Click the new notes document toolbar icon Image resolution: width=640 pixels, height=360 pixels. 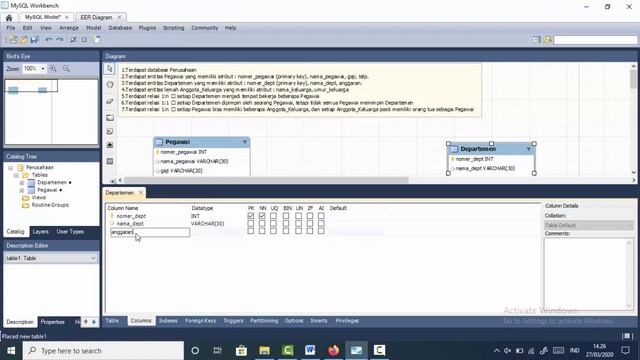coord(97,40)
